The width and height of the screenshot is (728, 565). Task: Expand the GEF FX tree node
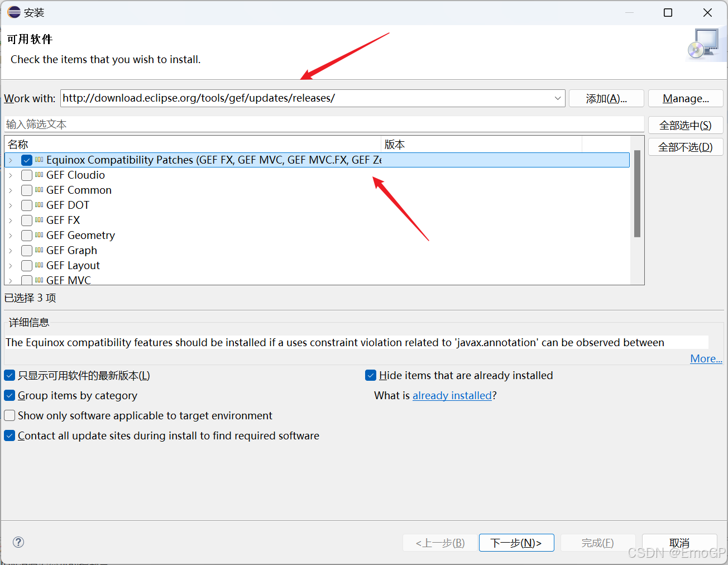[x=11, y=221]
